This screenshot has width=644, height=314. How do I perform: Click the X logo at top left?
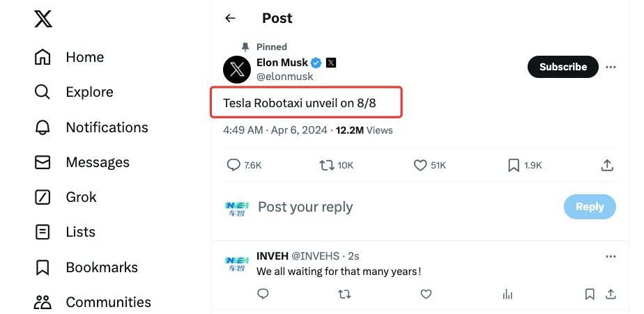(43, 19)
